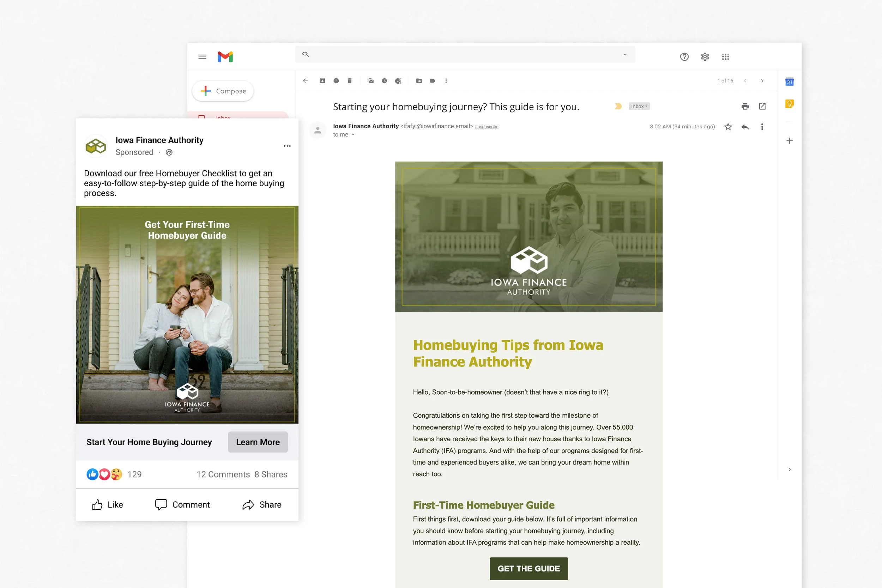Click Iowa Finance Authority page name in ad
Screen dimensions: 882x588
coord(159,140)
